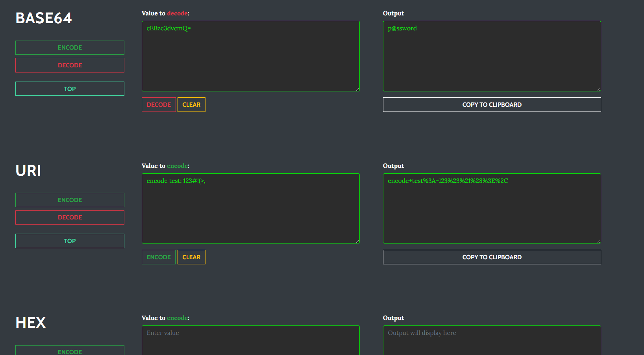Viewport: 644px width, 355px height.
Task: Click the HEX section heading
Action: (31, 323)
